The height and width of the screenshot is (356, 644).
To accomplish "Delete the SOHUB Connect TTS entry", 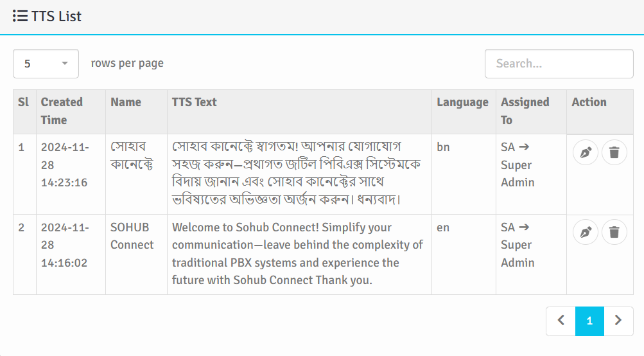I will coord(614,233).
